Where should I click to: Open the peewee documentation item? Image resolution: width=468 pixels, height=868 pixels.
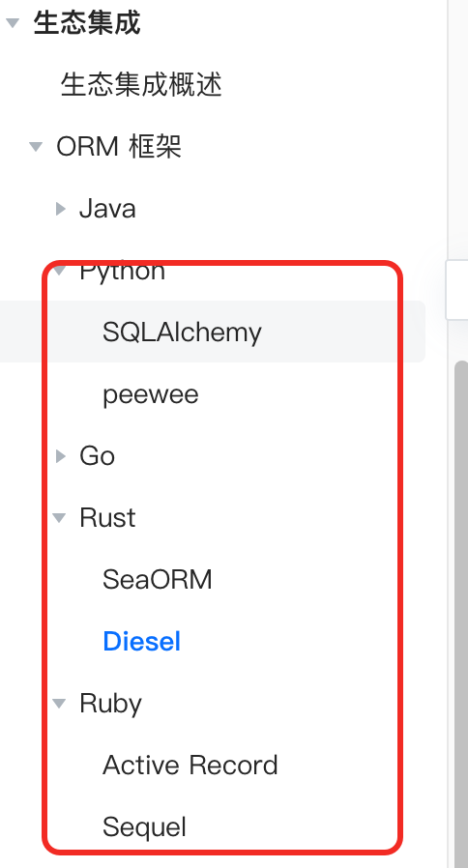point(151,394)
